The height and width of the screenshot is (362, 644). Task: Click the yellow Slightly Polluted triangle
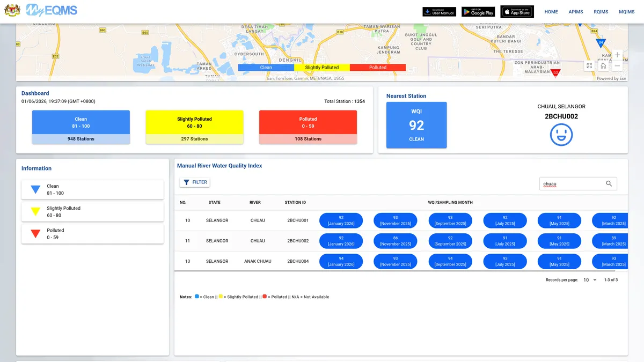click(x=35, y=211)
